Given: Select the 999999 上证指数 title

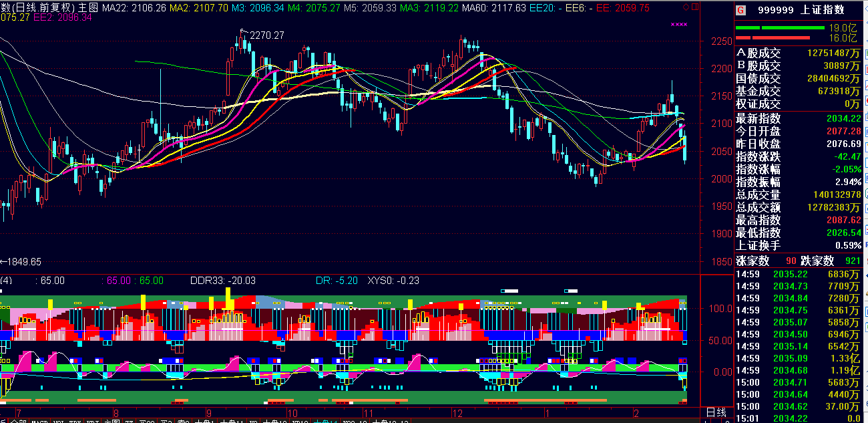Looking at the screenshot, I should coord(801,10).
